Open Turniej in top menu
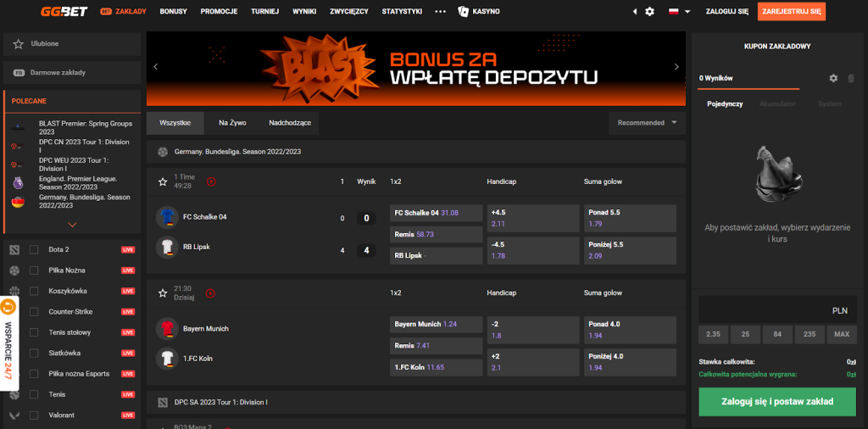Screen dimensions: 868x429 pyautogui.click(x=264, y=12)
